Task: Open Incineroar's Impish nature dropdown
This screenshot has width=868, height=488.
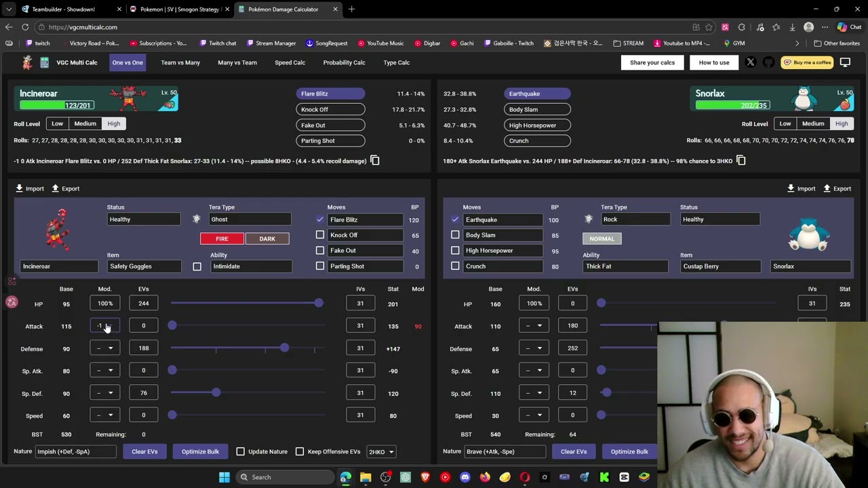Action: pyautogui.click(x=76, y=451)
